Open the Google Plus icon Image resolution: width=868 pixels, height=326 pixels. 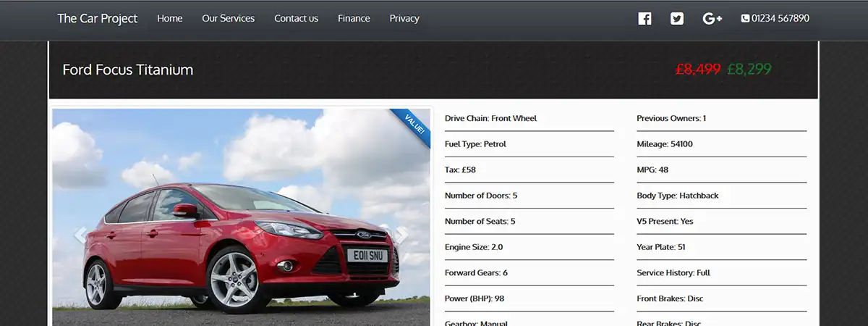[712, 19]
